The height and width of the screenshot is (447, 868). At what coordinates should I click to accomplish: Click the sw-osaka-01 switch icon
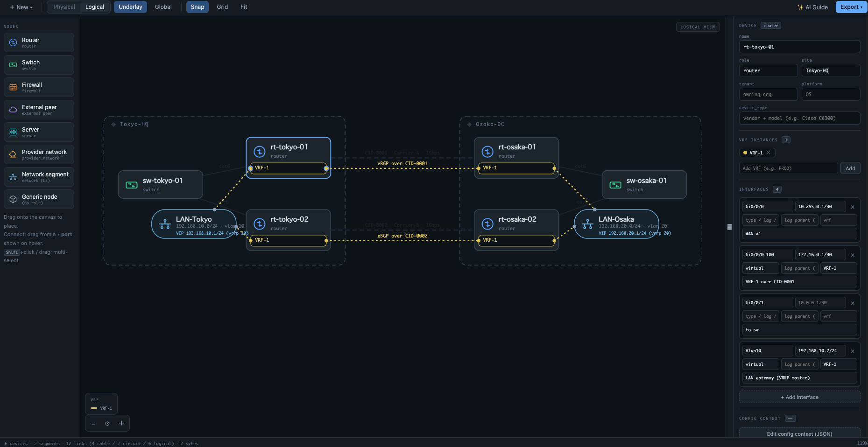click(615, 185)
